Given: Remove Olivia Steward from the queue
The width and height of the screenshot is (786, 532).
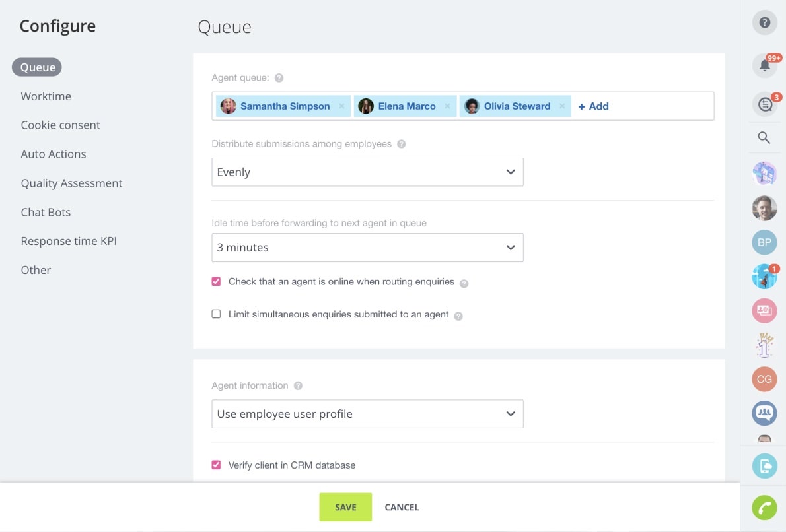Looking at the screenshot, I should click(562, 106).
